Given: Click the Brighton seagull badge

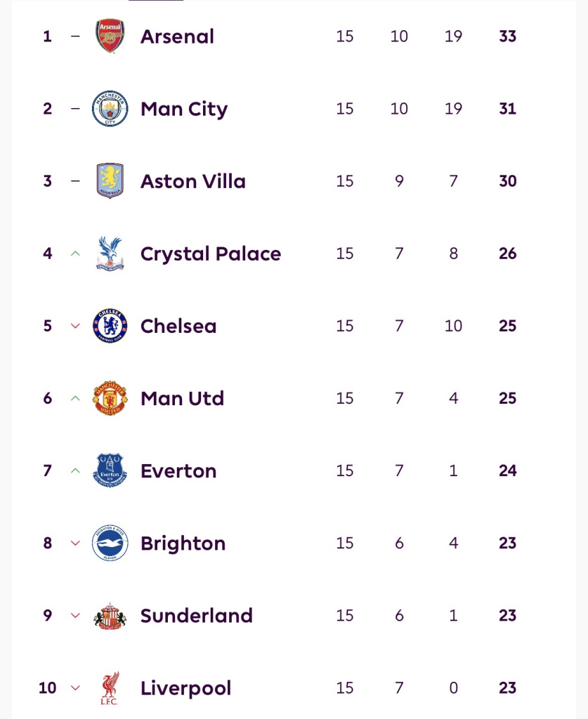Looking at the screenshot, I should (x=110, y=543).
